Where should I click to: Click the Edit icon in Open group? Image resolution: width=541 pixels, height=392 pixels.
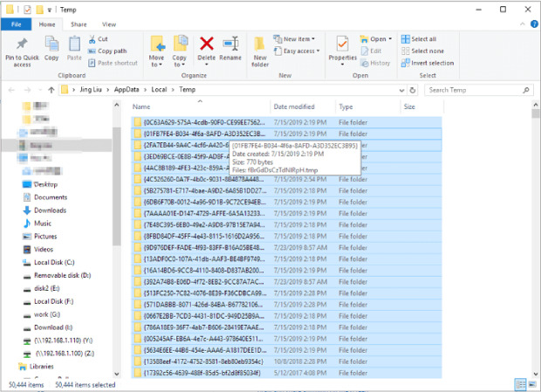(x=365, y=51)
